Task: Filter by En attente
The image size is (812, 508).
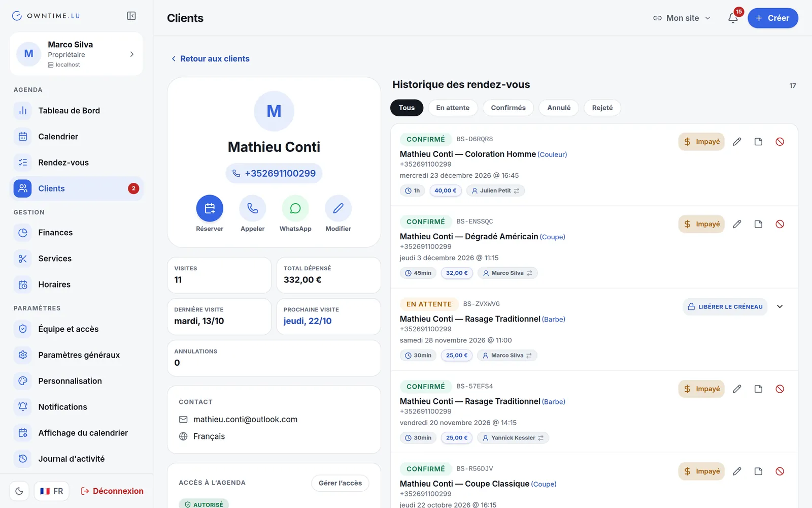Action: click(x=453, y=108)
